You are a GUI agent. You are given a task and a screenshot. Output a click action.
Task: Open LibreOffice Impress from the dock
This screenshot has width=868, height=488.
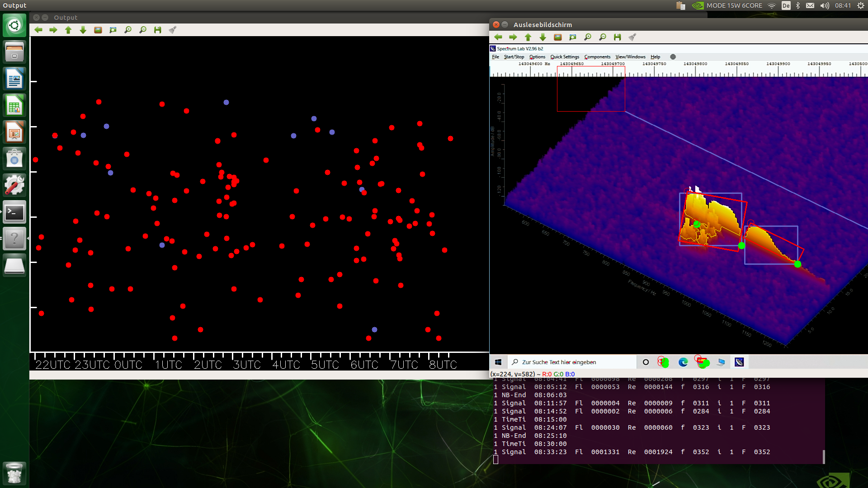[14, 132]
